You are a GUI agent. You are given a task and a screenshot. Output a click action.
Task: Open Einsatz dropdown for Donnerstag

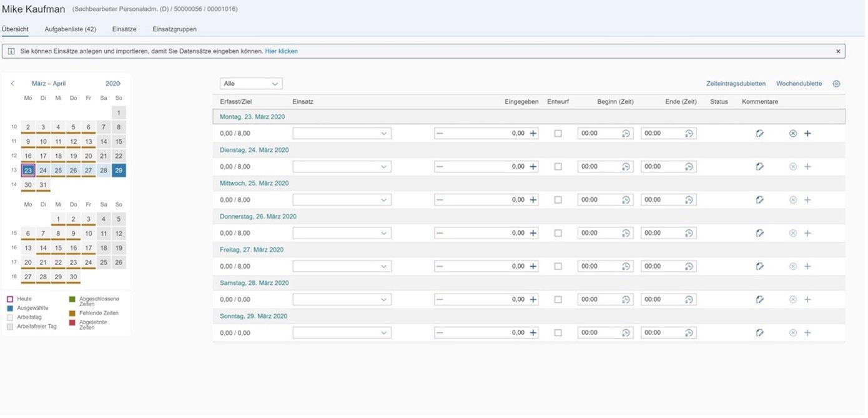385,233
